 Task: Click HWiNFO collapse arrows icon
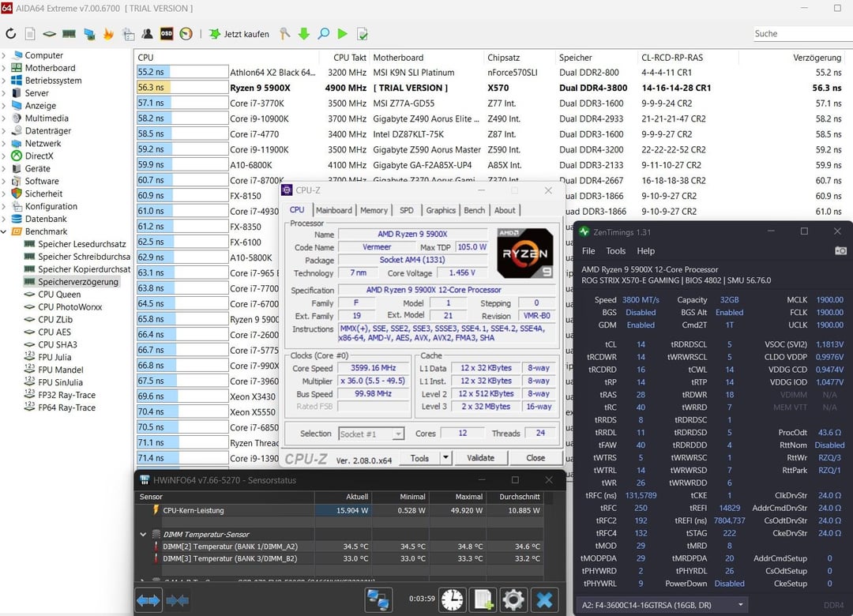click(177, 600)
